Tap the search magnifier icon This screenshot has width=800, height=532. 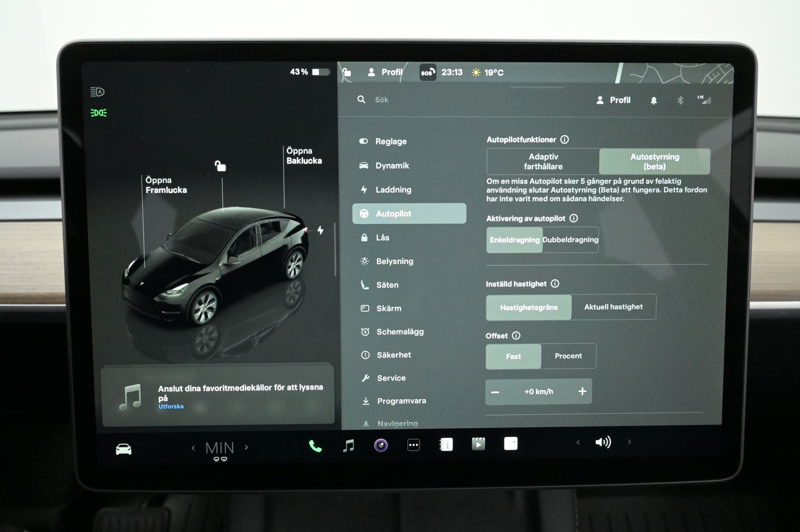(361, 99)
